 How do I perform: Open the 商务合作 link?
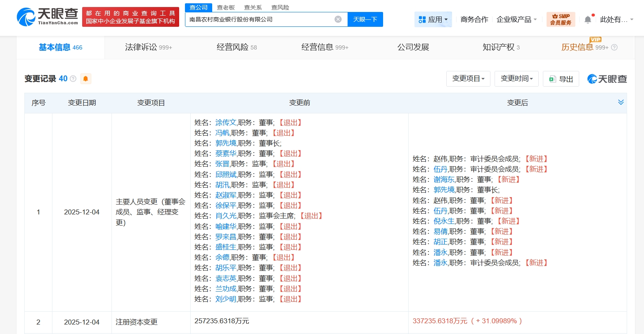[474, 19]
